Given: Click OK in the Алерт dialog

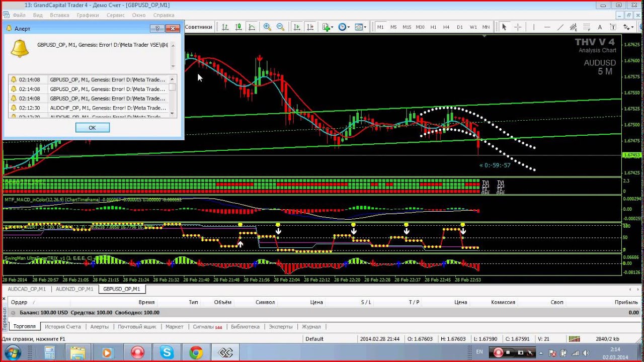Looking at the screenshot, I should (92, 128).
